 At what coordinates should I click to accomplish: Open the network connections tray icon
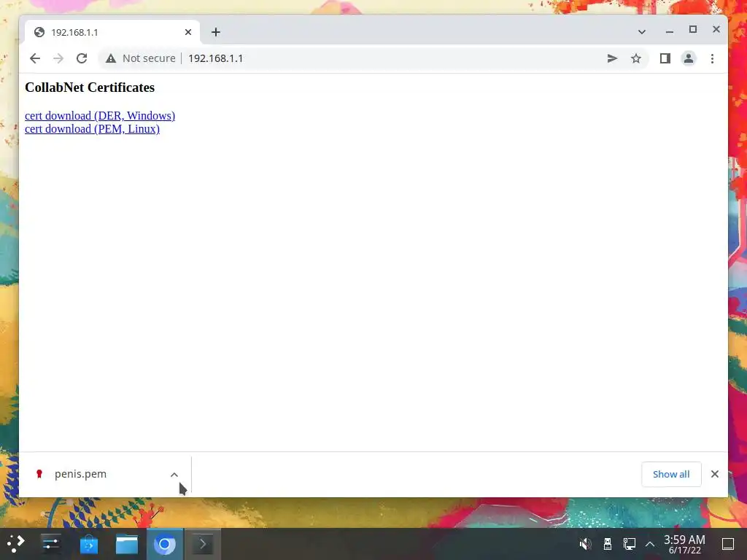click(x=630, y=544)
